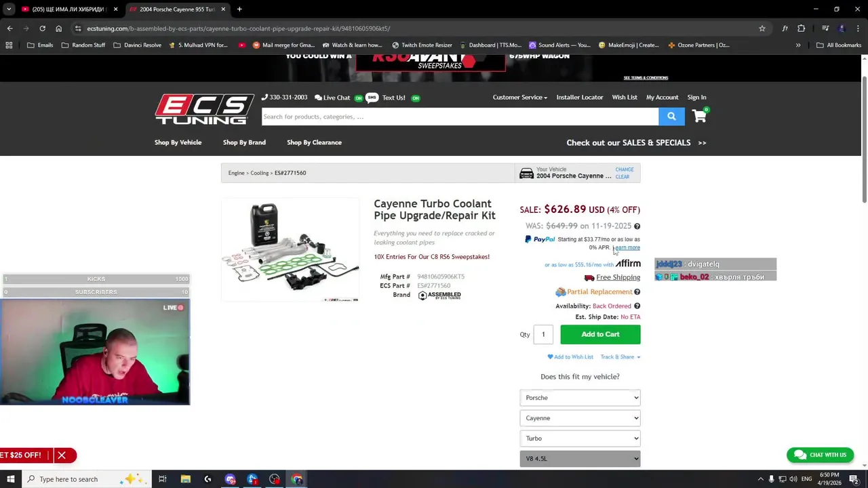Open the Windows notification center icon
The height and width of the screenshot is (488, 868).
854,479
